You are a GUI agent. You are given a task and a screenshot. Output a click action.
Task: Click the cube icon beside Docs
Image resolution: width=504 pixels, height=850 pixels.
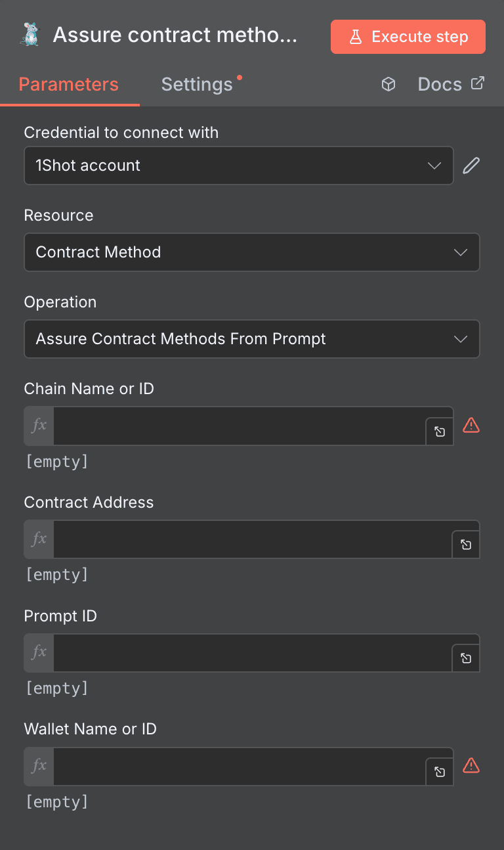388,84
